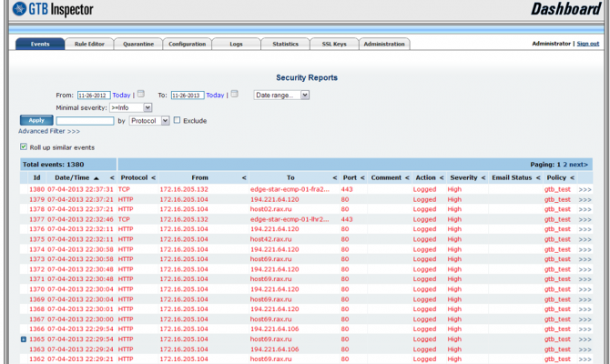The height and width of the screenshot is (364, 610).
Task: Open details arrows for event 1372
Action: (585, 269)
